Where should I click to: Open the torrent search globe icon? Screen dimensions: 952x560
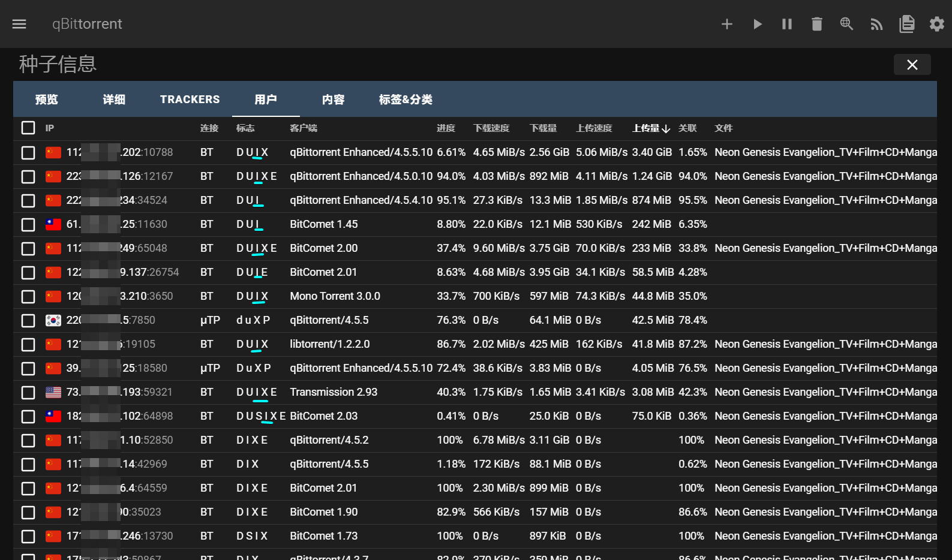(x=846, y=24)
